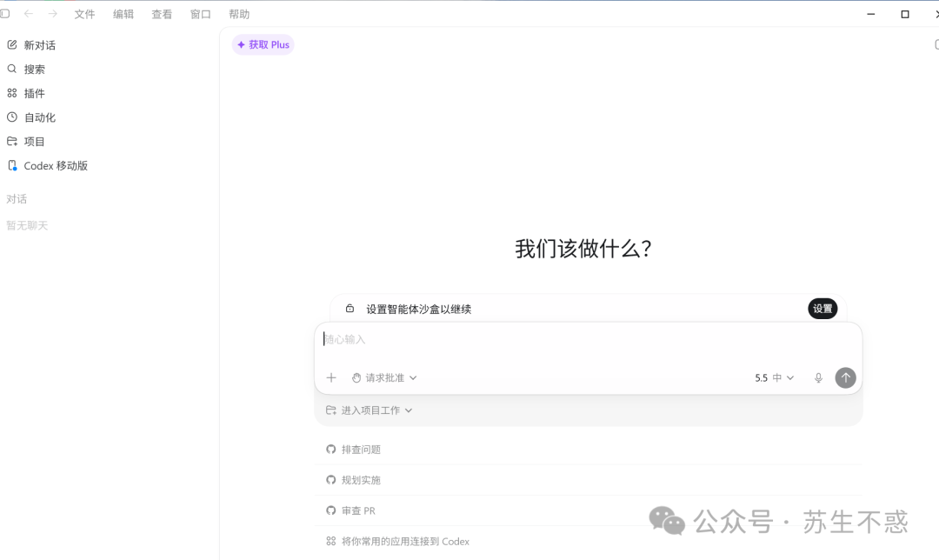Open the 5.5 中 model selector dropdown
This screenshot has width=939, height=560.
coord(774,377)
